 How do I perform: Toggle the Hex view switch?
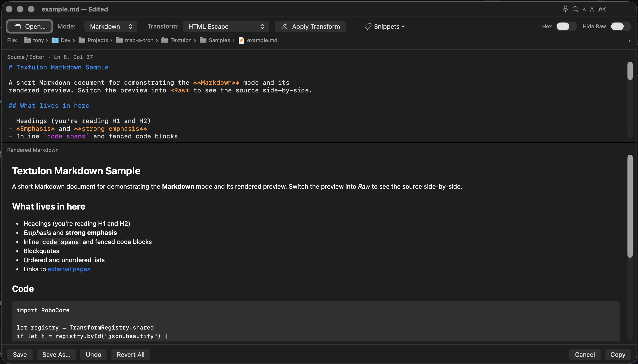pyautogui.click(x=566, y=27)
